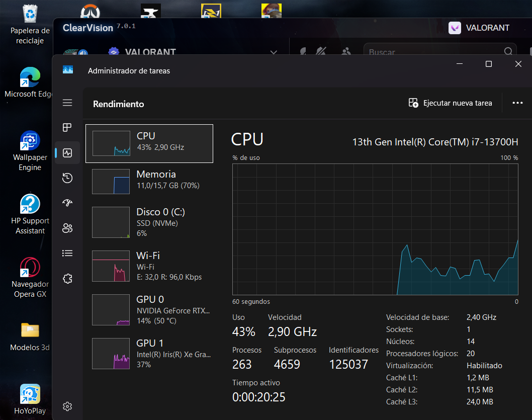Click the GPU 1 mini graph thumbnail
The image size is (532, 420).
pyautogui.click(x=111, y=354)
